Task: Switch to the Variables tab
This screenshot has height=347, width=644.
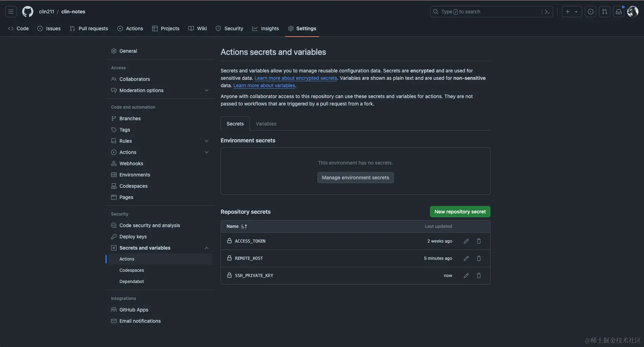Action: (266, 124)
